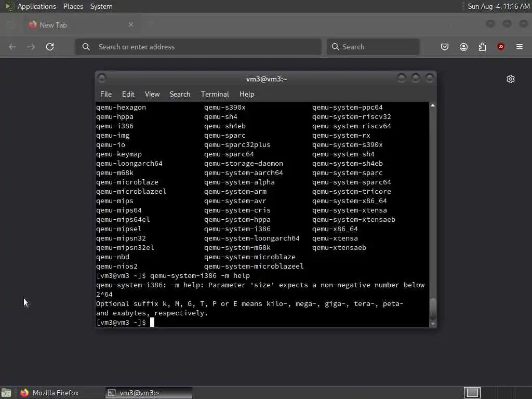Click qemu-system-riscv64 in the listing
The image size is (532, 399).
[352, 126]
